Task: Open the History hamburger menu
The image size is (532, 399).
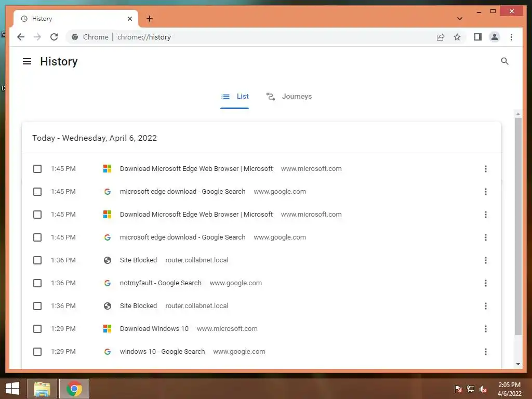Action: [27, 61]
